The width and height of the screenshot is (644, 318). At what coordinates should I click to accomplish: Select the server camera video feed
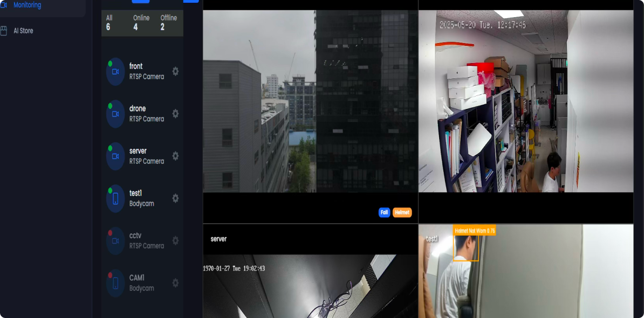(x=311, y=286)
